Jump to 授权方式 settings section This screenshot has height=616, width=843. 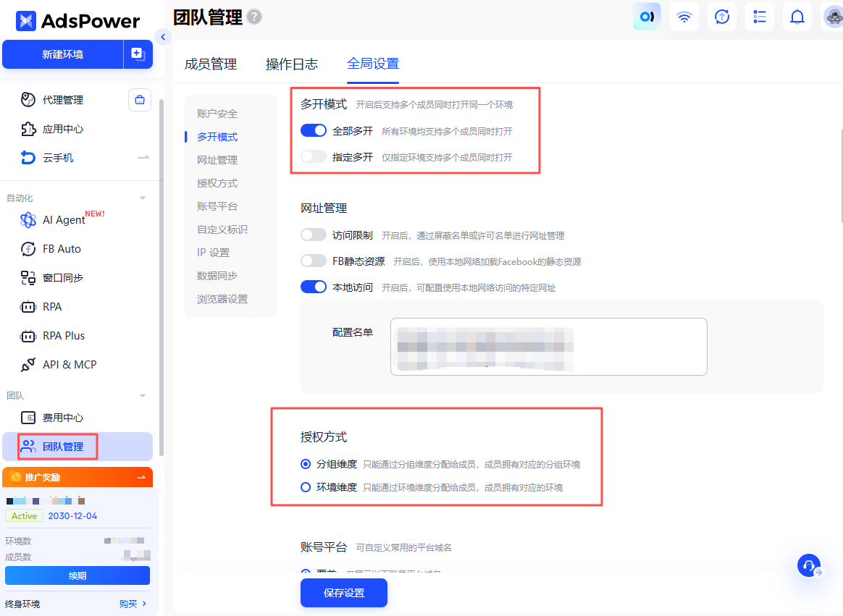217,182
